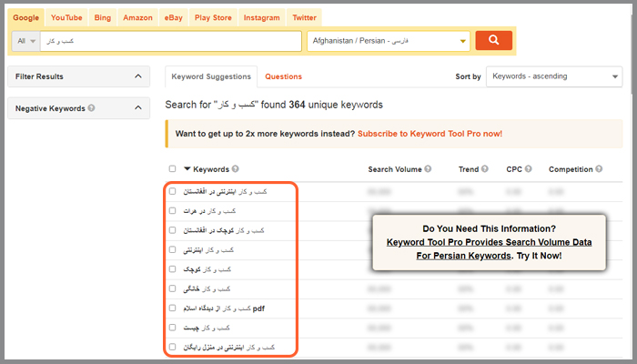Click the Trend column header
The width and height of the screenshot is (637, 364).
(x=469, y=169)
